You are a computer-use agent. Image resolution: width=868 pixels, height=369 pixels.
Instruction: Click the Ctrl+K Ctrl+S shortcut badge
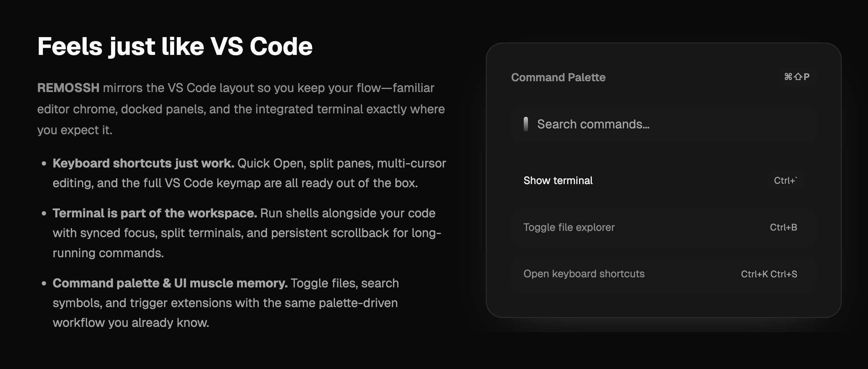pos(769,274)
